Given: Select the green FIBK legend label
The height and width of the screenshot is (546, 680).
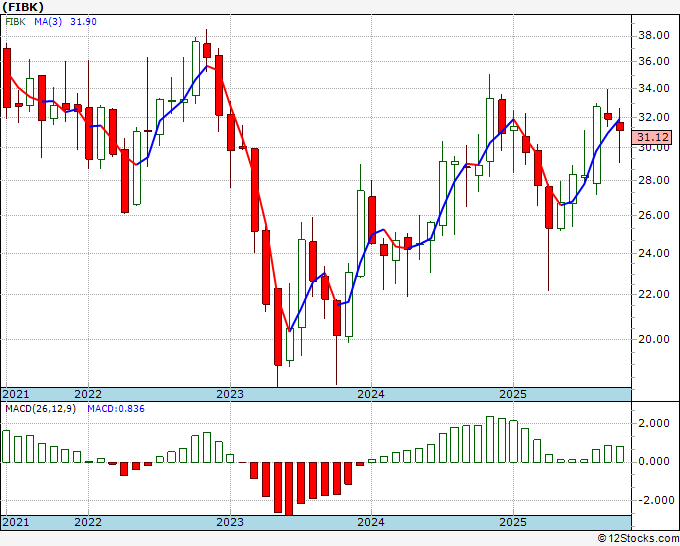Looking at the screenshot, I should (16, 22).
